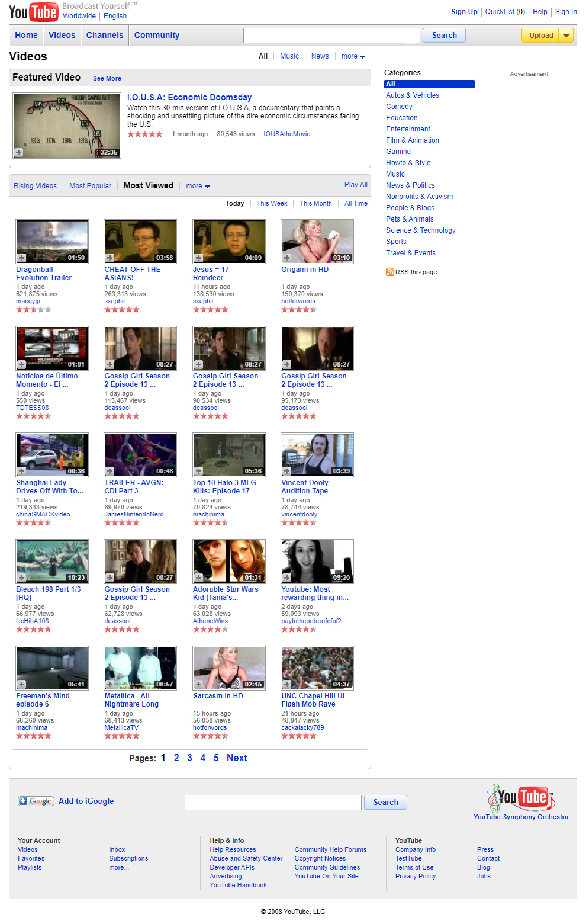Screen dimensions: 586x924
Task: Open the Privacy Policy footer link
Action: coord(416,876)
